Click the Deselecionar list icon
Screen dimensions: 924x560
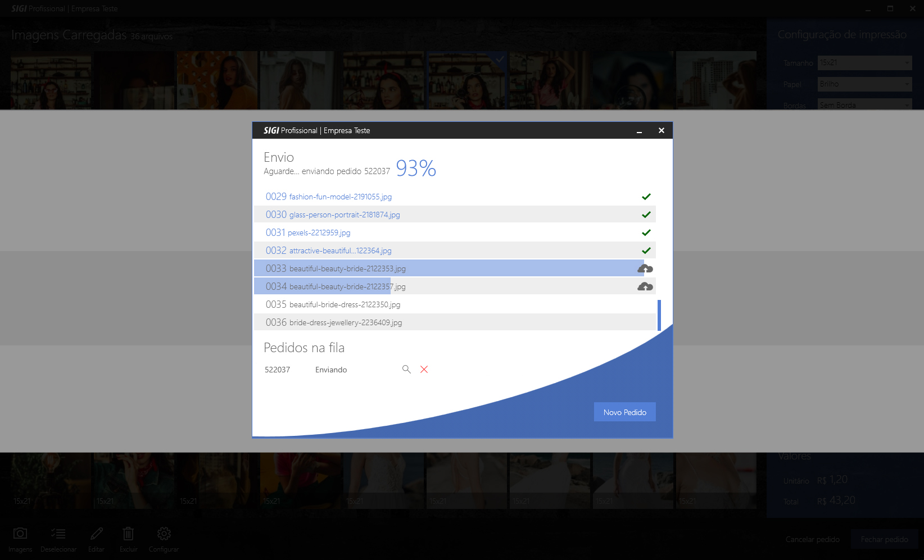58,534
